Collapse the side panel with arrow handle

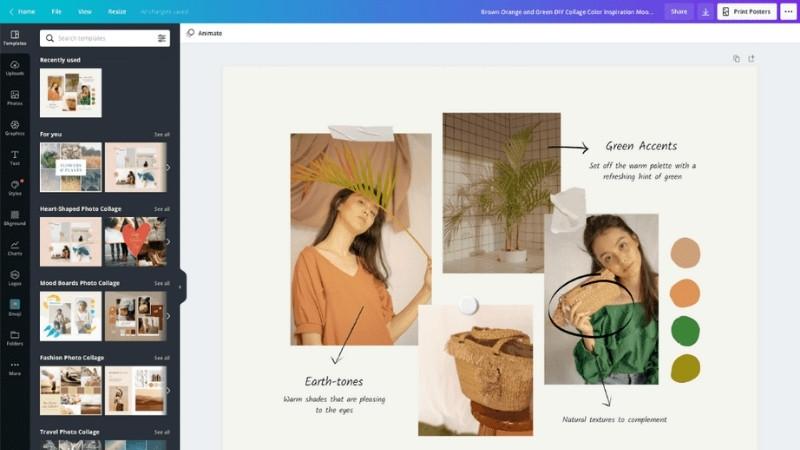pyautogui.click(x=180, y=287)
